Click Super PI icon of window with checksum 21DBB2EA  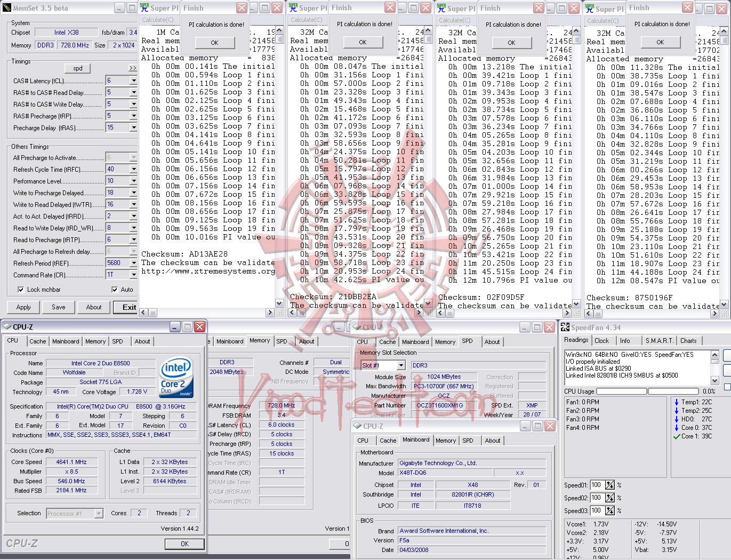tap(293, 8)
